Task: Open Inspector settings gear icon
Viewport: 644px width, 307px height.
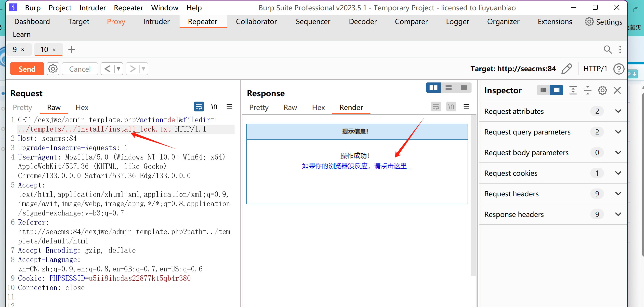Action: tap(602, 90)
